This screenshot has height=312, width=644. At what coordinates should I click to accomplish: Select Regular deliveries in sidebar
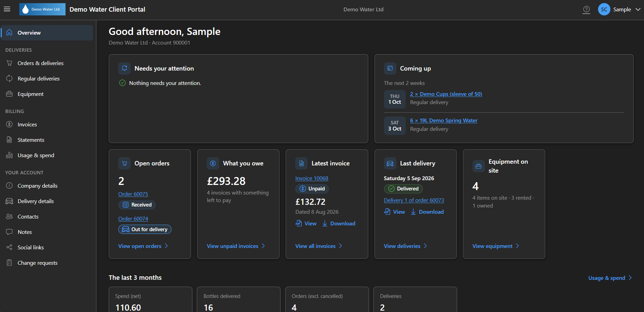pyautogui.click(x=47, y=78)
